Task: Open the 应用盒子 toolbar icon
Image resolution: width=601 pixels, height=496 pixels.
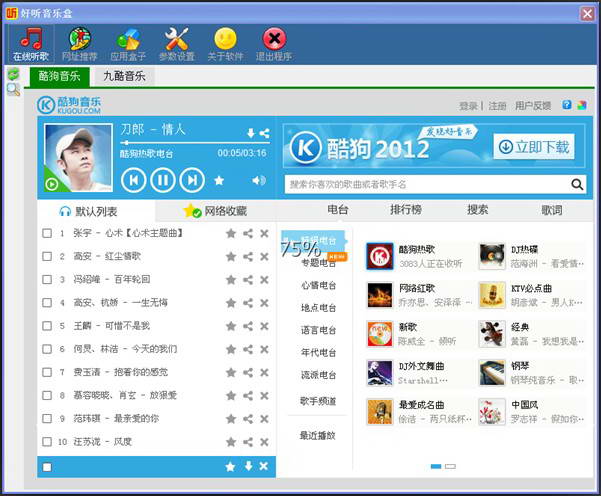Action: pos(128,44)
